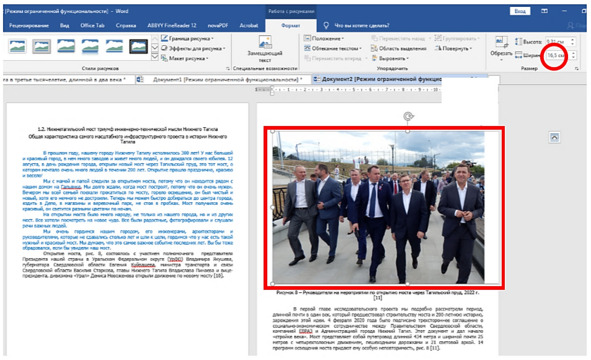This screenshot has height=360, width=591.
Task: Open the Выровнять dropdown
Action: tap(390, 58)
